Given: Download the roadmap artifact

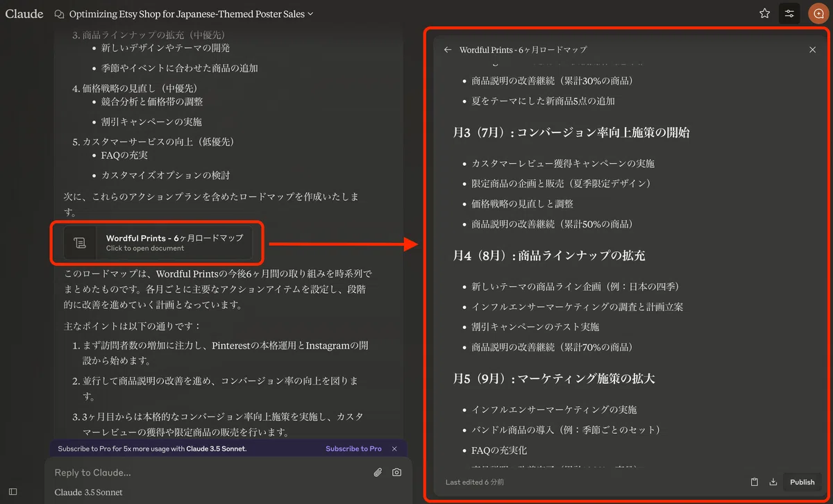Looking at the screenshot, I should click(773, 482).
